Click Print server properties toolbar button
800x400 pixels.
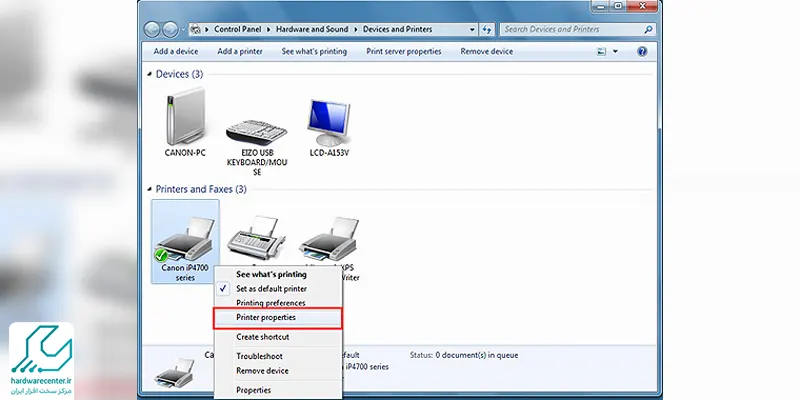[404, 52]
